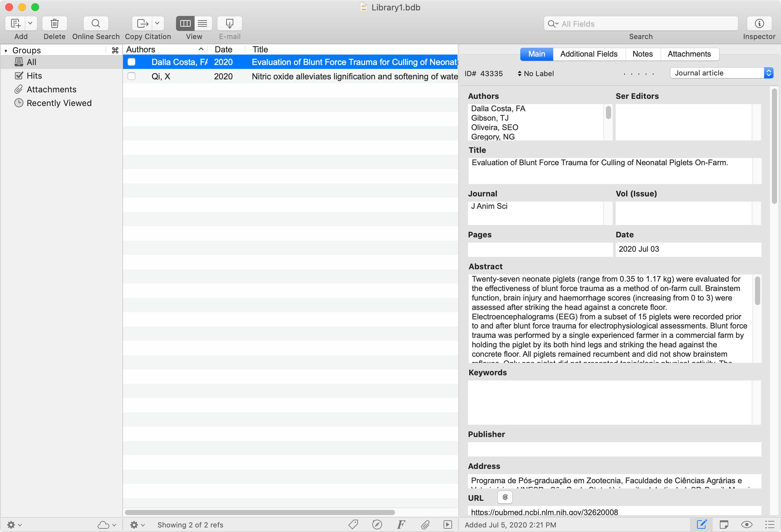Click the Copy Citation icon
This screenshot has height=532, width=781.
(x=142, y=23)
